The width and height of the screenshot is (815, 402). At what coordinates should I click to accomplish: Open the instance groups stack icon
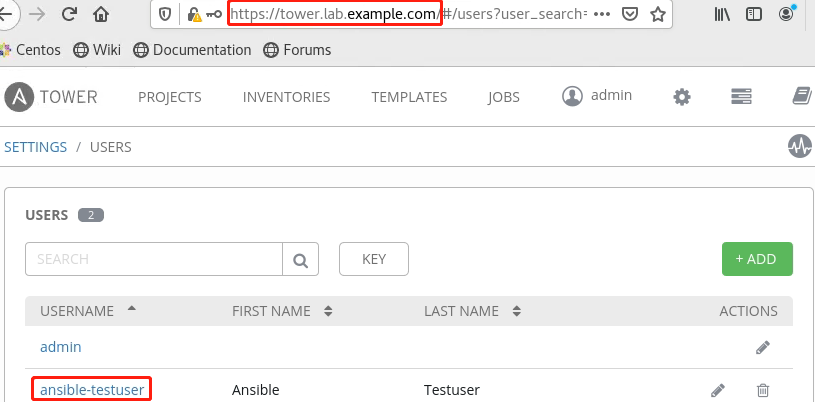point(741,97)
